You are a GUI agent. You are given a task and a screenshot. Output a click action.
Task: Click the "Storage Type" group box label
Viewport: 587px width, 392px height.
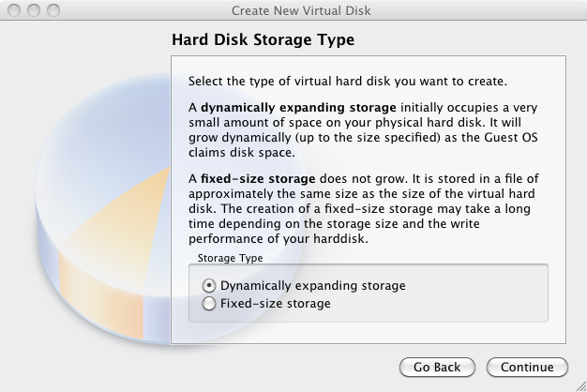click(x=231, y=258)
